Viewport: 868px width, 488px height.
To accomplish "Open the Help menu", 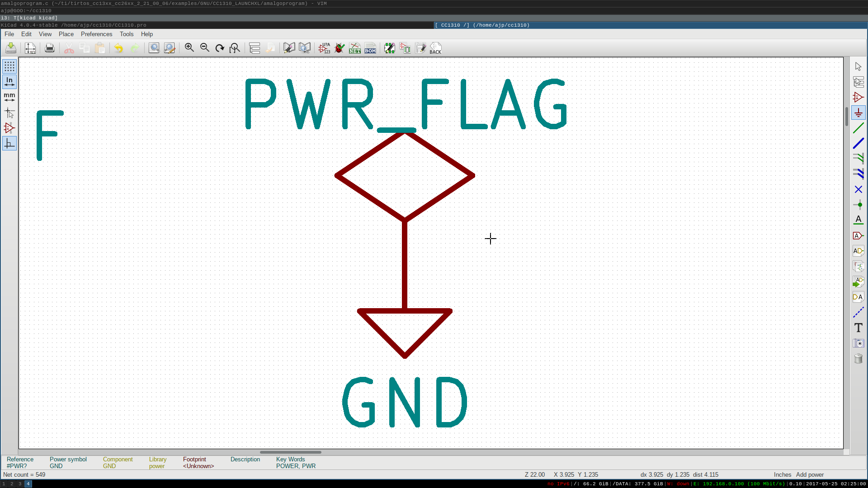I will [147, 34].
